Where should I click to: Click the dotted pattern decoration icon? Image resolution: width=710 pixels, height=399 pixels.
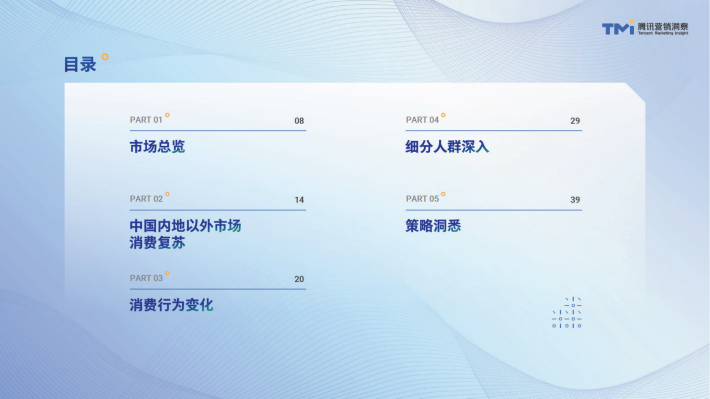[566, 312]
